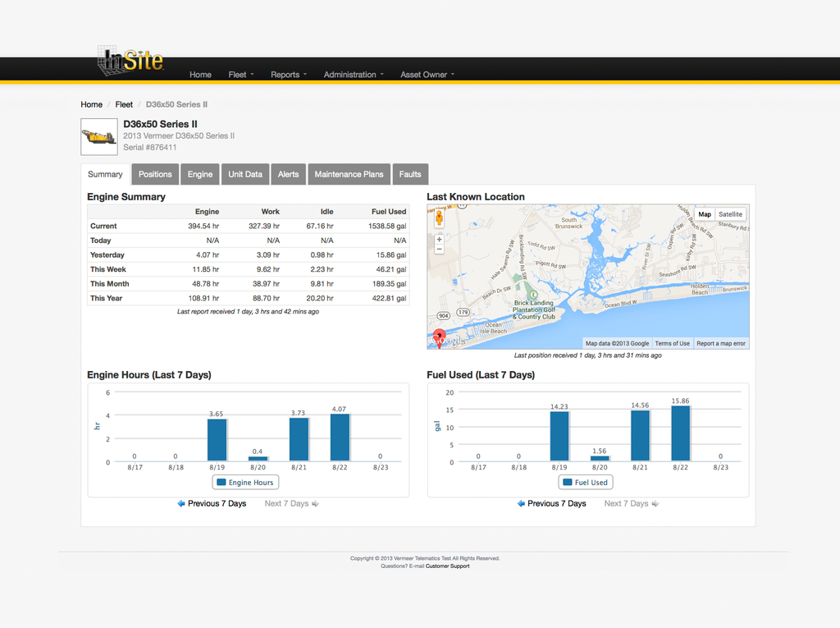
Task: Toggle the Engine Hours legend swatch
Action: point(221,482)
